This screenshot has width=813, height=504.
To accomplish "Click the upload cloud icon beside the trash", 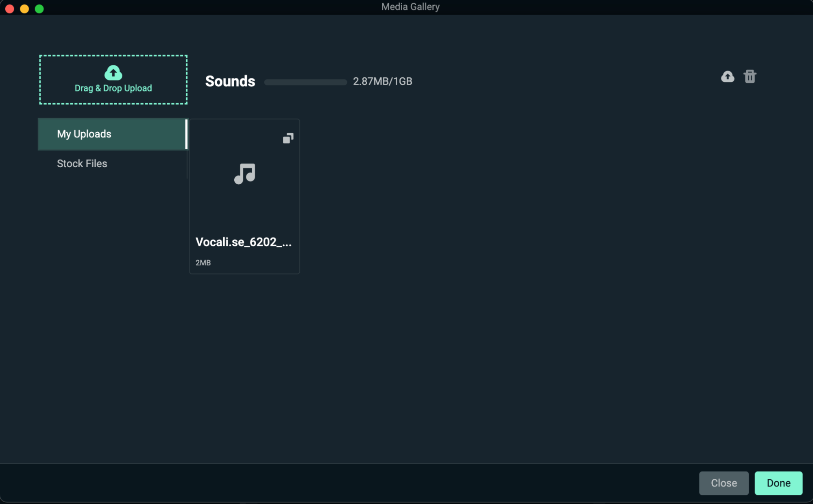I will 727,76.
